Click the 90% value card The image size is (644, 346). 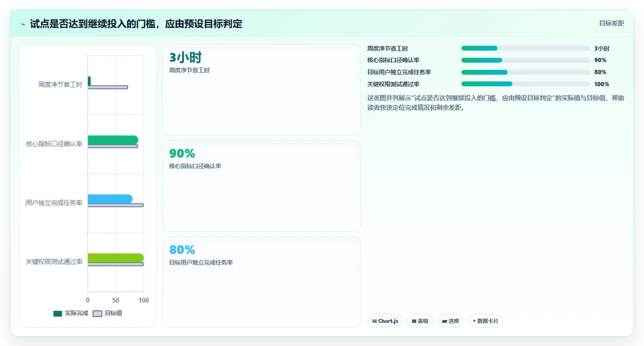click(x=261, y=186)
